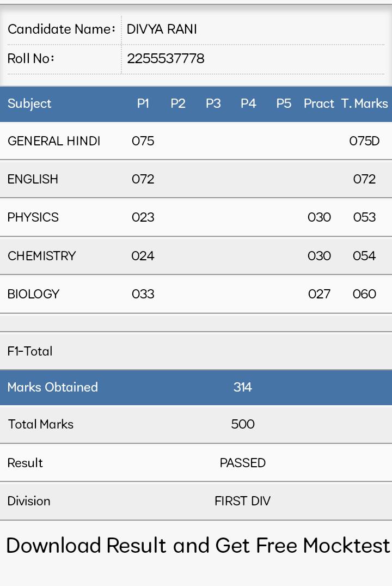Click the PHYSICS subject label
Viewport: 392px width, 586px height.
[x=33, y=217]
